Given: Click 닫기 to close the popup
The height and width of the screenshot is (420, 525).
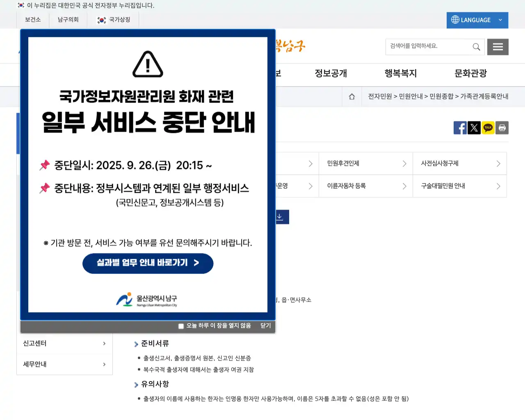Looking at the screenshot, I should pyautogui.click(x=266, y=326).
